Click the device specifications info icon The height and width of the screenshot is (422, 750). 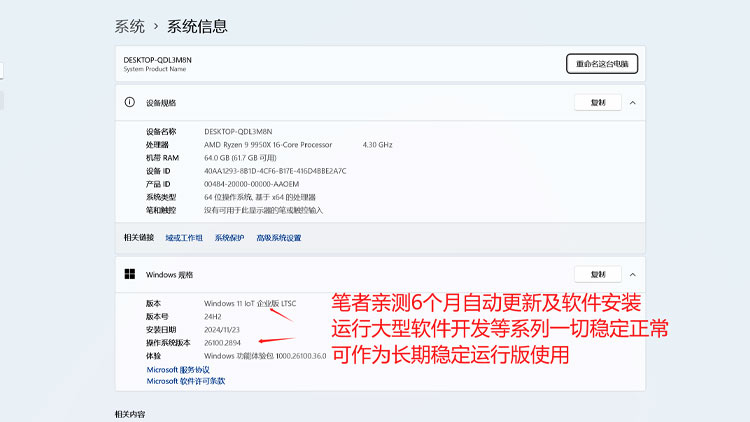pyautogui.click(x=130, y=102)
